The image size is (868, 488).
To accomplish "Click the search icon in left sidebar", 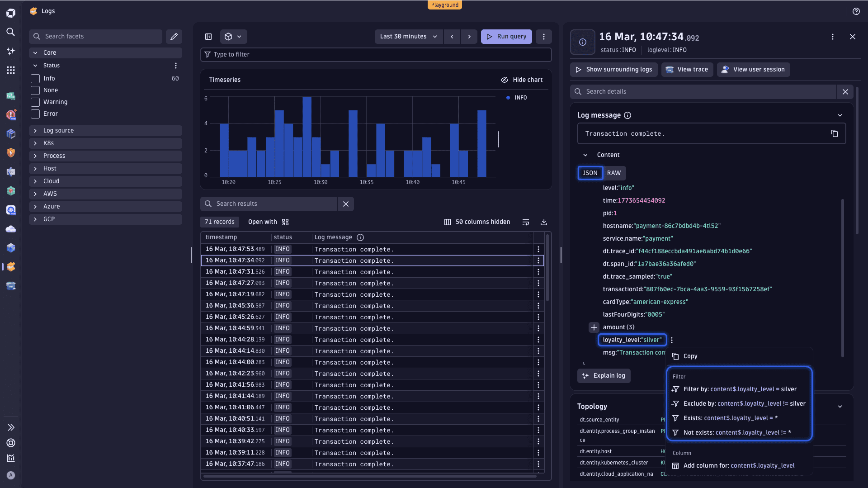I will [11, 32].
